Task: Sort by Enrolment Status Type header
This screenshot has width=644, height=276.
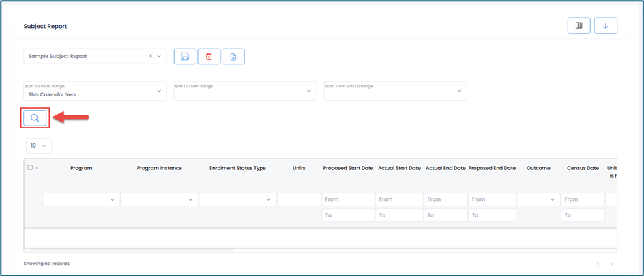Action: pyautogui.click(x=237, y=168)
